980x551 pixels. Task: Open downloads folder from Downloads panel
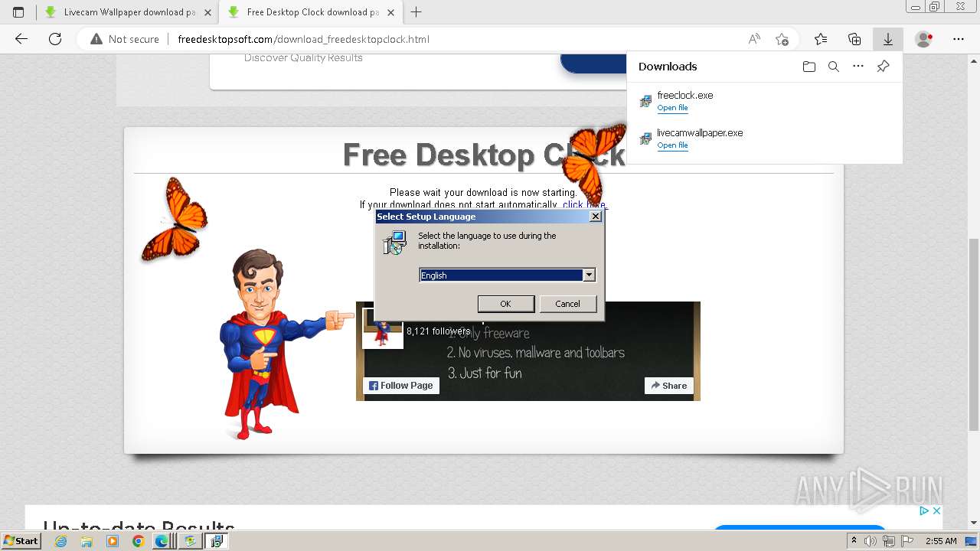809,67
